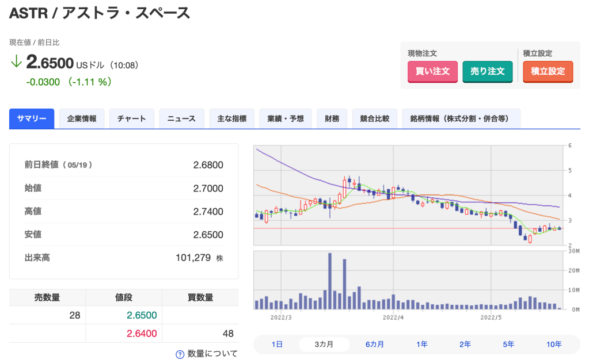Open the 銘柄情報 stock split tab

click(x=461, y=119)
